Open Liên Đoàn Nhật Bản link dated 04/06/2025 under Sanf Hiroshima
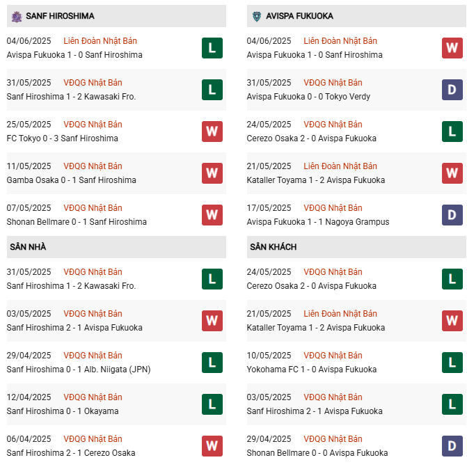 tap(100, 41)
